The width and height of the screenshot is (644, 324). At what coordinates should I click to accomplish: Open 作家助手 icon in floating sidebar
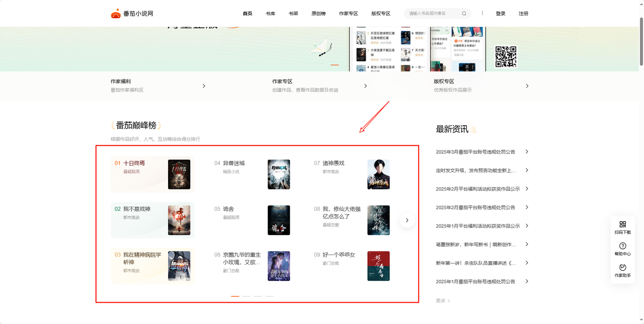(622, 268)
